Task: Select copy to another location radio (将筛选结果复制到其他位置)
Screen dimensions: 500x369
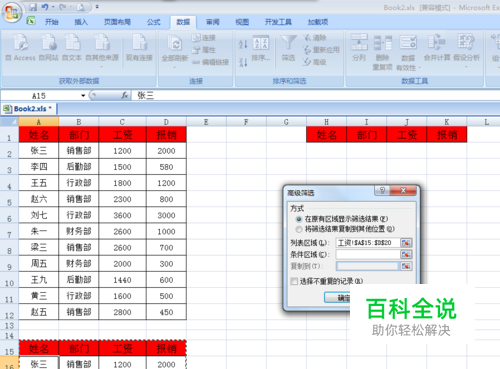Action: click(299, 229)
